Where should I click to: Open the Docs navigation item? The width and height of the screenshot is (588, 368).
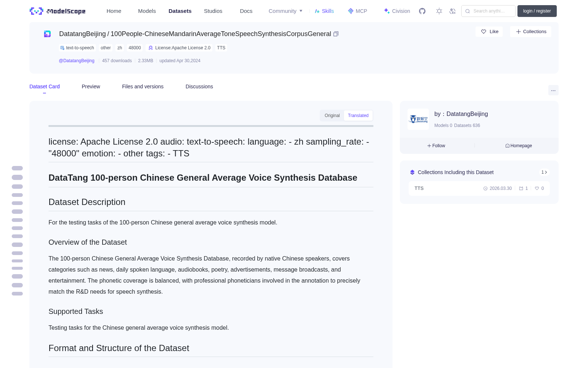pyautogui.click(x=246, y=11)
